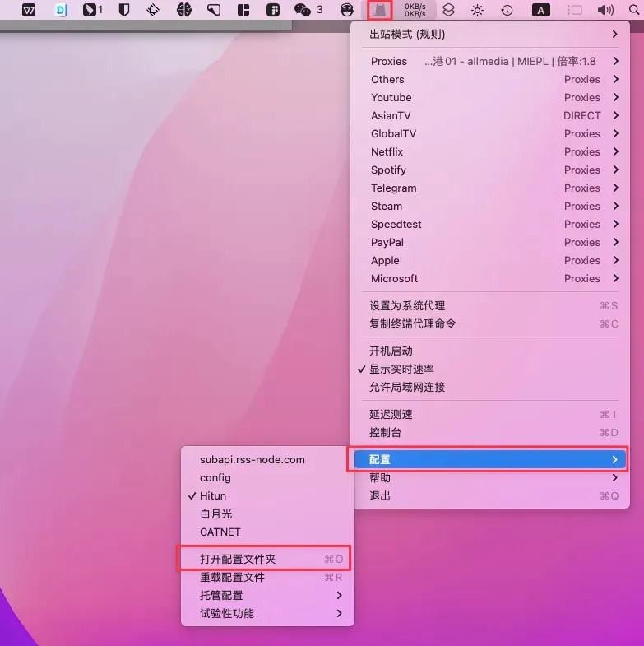Select the 白月光 profile
644x646 pixels.
(267, 514)
